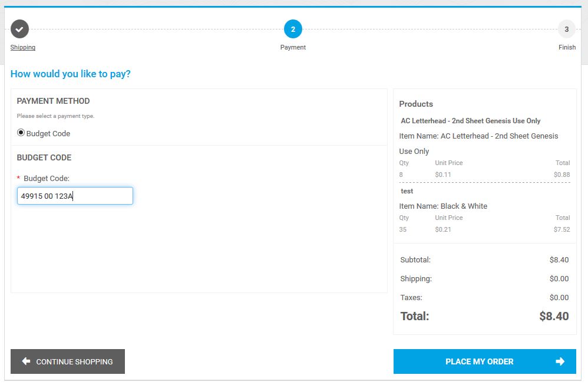
Task: Click the checkmark icon on the Shipping step
Action: click(21, 28)
